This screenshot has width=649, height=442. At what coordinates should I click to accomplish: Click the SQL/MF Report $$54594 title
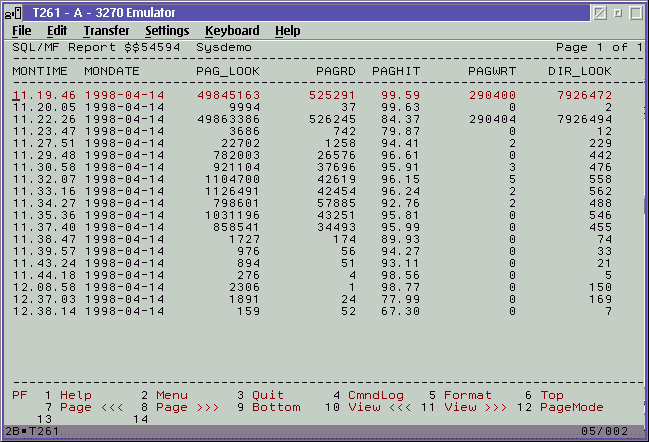point(96,47)
